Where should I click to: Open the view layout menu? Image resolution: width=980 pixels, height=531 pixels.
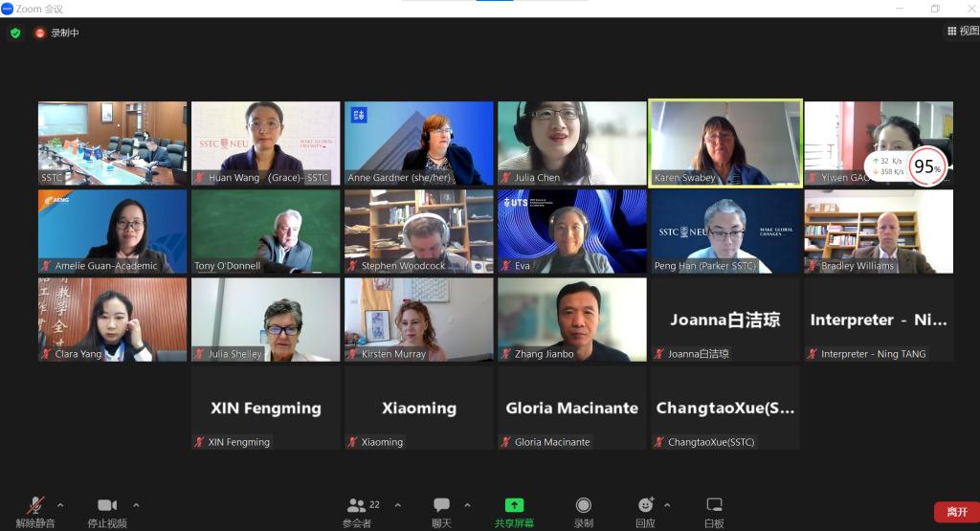coord(963,31)
